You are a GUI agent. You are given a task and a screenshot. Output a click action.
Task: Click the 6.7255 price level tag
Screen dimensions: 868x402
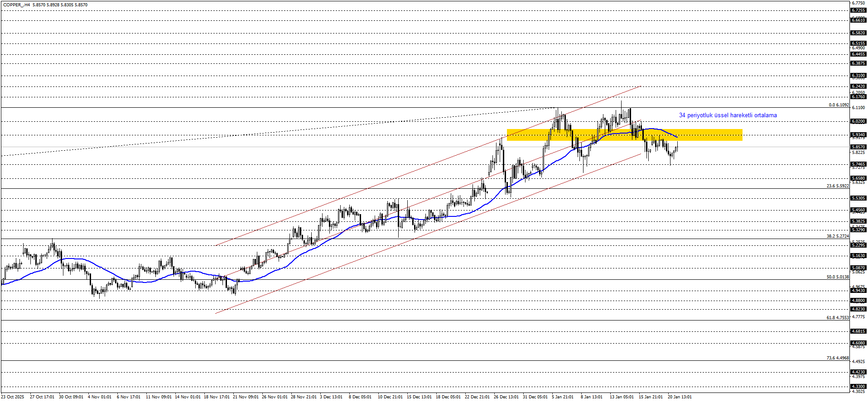pyautogui.click(x=858, y=10)
